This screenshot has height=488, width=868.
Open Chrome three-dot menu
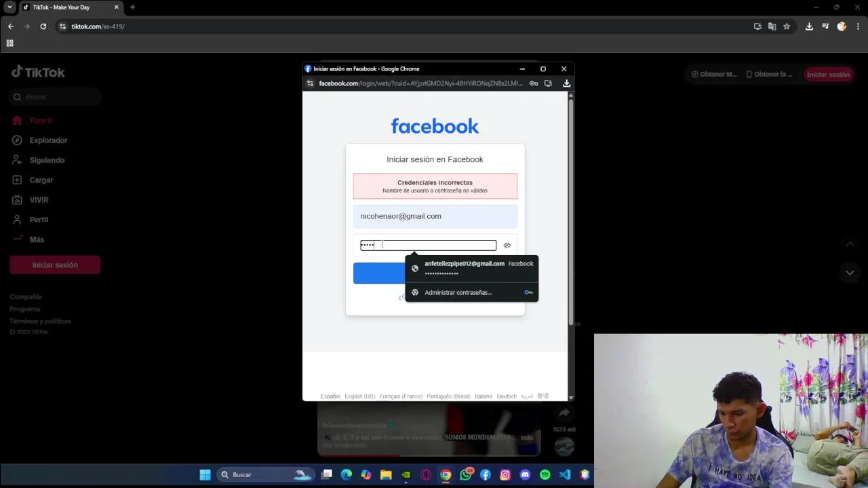click(x=858, y=26)
